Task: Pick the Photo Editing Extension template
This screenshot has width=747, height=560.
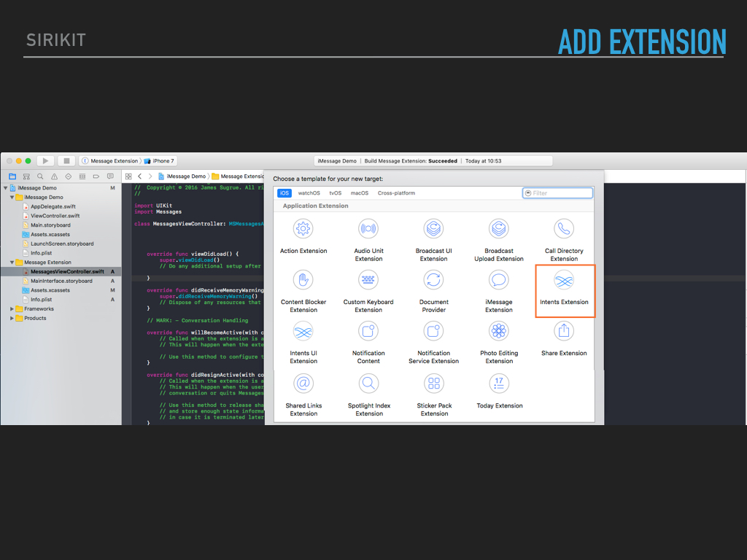Action: point(499,343)
